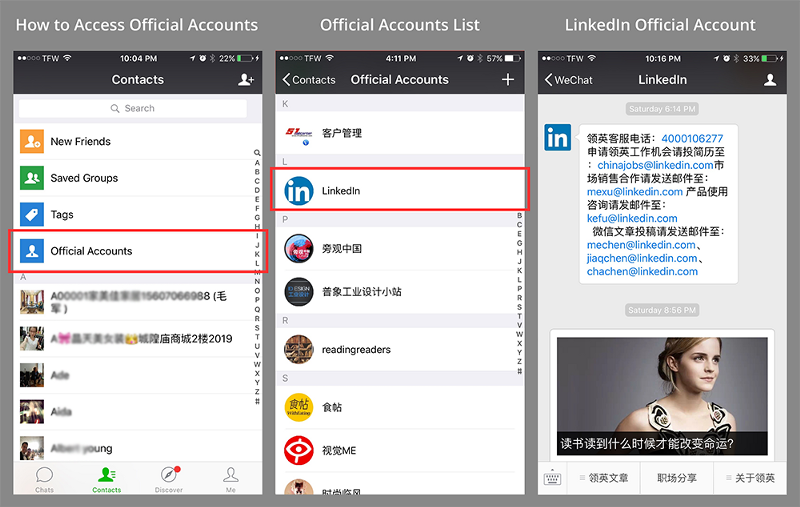Open the New Friends icon
The height and width of the screenshot is (507, 800).
pyautogui.click(x=32, y=142)
